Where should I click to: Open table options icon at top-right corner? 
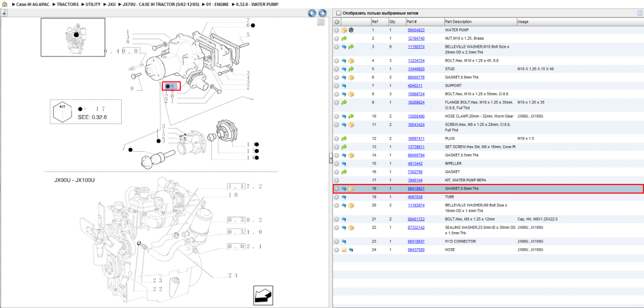639,13
